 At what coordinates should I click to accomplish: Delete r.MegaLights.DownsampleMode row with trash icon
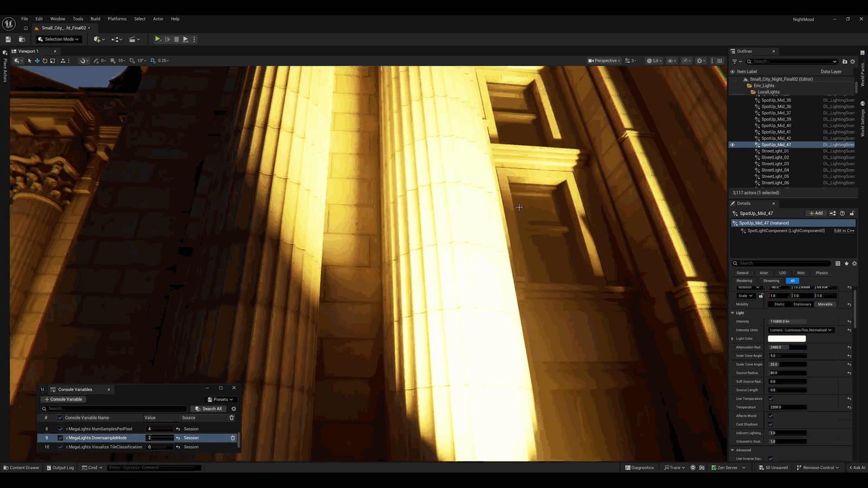233,438
